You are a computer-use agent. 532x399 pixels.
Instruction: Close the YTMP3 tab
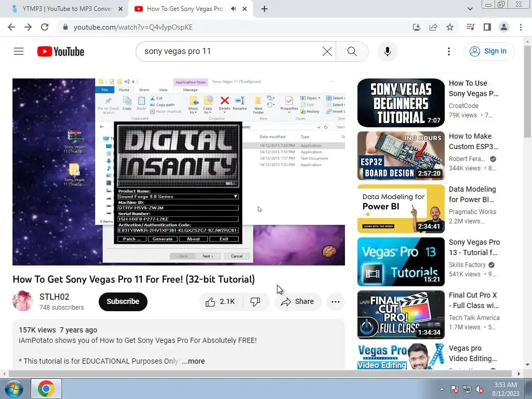(x=120, y=9)
